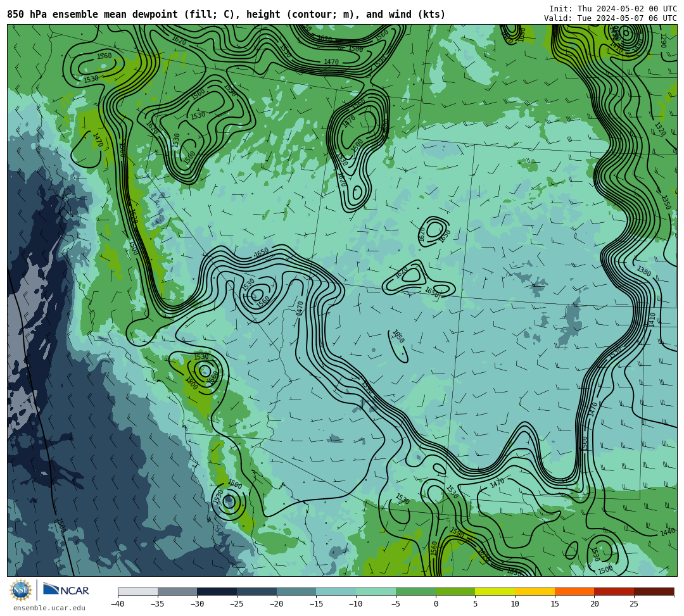Click the -20 colorbar tick label

tap(276, 604)
